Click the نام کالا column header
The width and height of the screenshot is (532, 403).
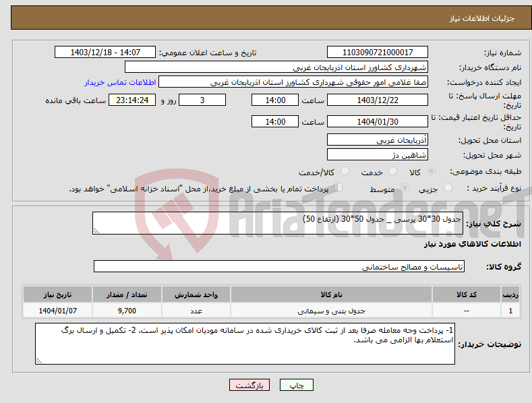tap(331, 294)
